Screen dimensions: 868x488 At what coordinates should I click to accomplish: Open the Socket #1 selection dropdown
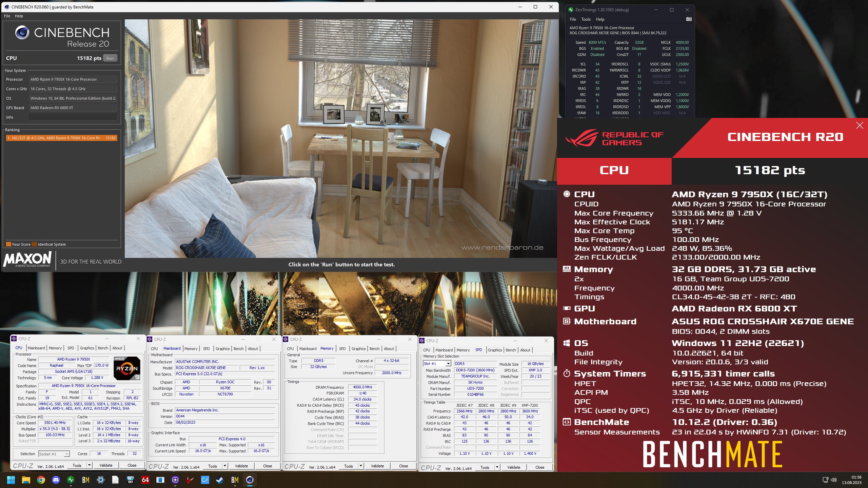pos(54,454)
